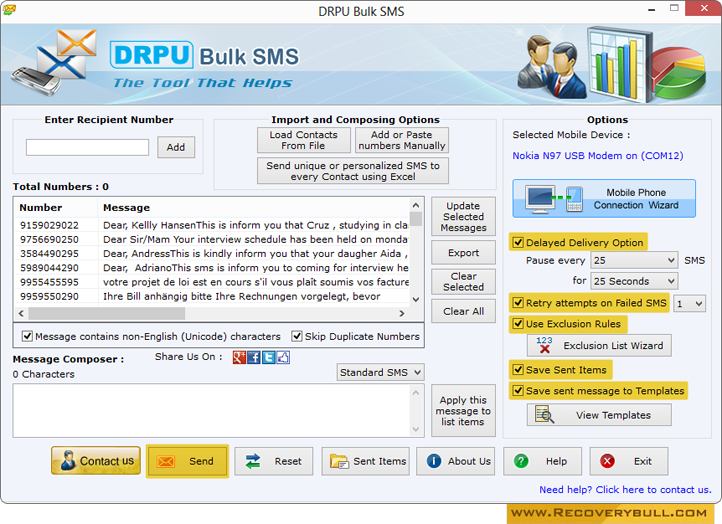The width and height of the screenshot is (722, 524).
Task: Minimize the DRPU Bulk SMS window
Action: [652, 9]
